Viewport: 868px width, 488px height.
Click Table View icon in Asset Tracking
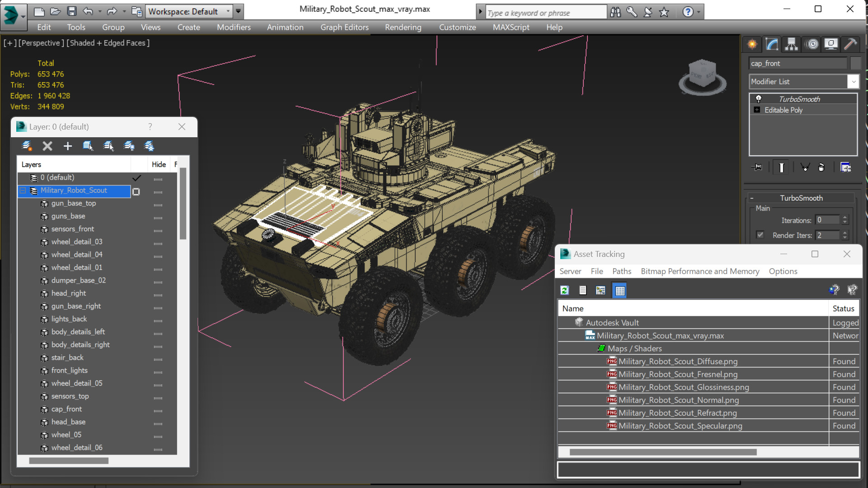pos(620,290)
